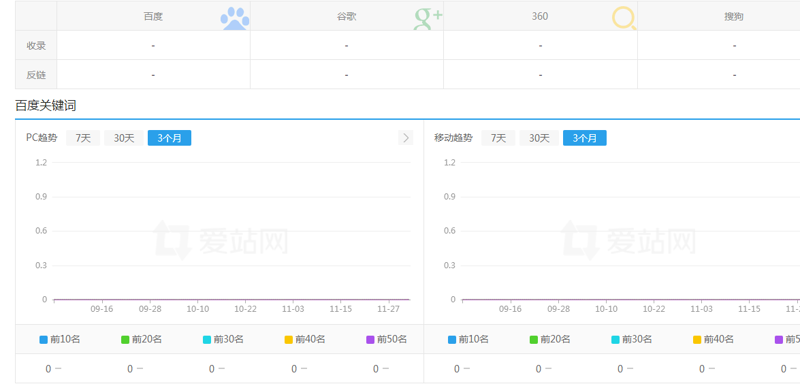800x384 pixels.
Task: Click 谷歌 反链 value cell
Action: [346, 74]
